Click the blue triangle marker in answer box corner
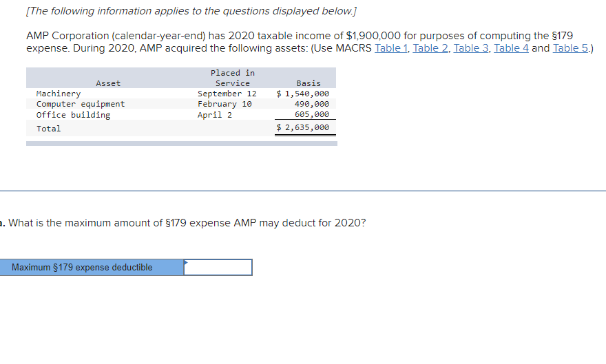The height and width of the screenshot is (364, 606). click(186, 262)
